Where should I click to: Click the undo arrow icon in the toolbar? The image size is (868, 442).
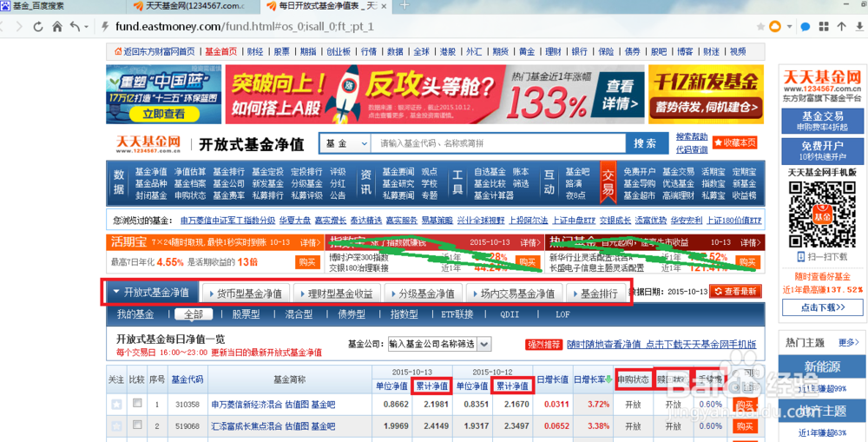[76, 27]
